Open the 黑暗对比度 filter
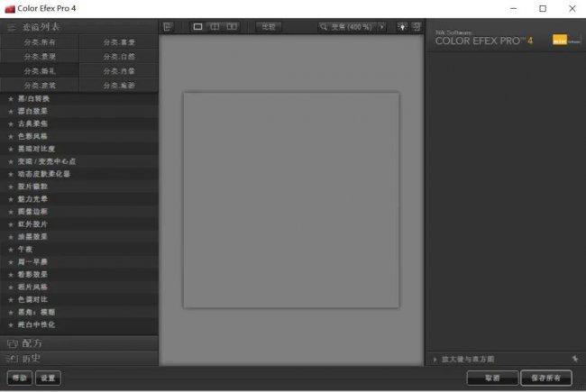586x392 pixels. (x=37, y=149)
